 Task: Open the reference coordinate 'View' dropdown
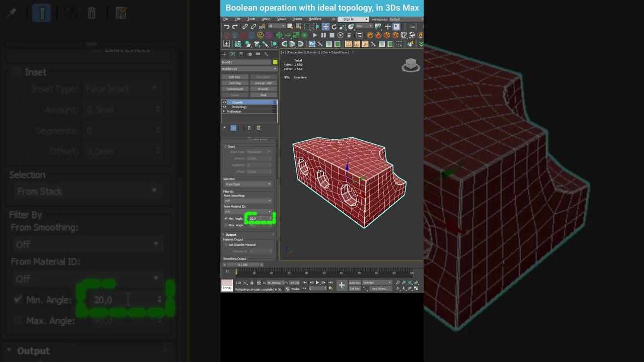point(364,26)
